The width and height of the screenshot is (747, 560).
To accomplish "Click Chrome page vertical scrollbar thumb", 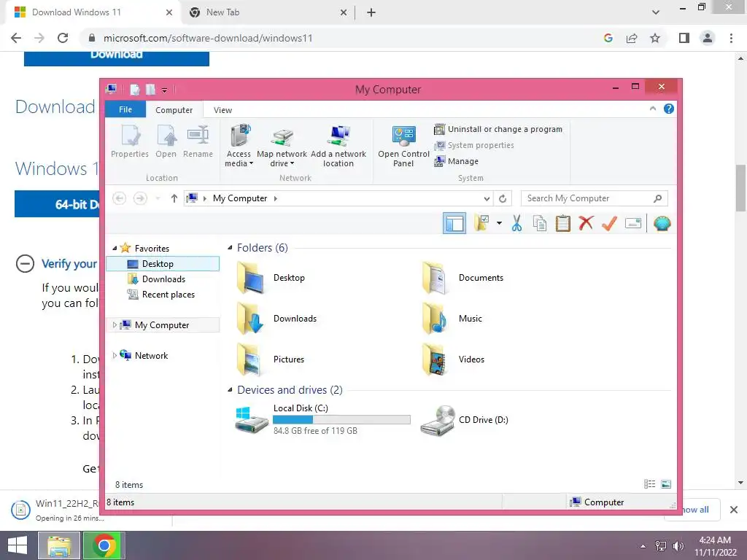I will (x=741, y=188).
